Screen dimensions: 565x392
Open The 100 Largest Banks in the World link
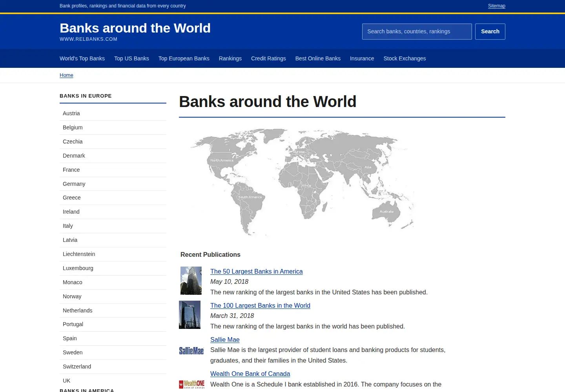pyautogui.click(x=260, y=305)
